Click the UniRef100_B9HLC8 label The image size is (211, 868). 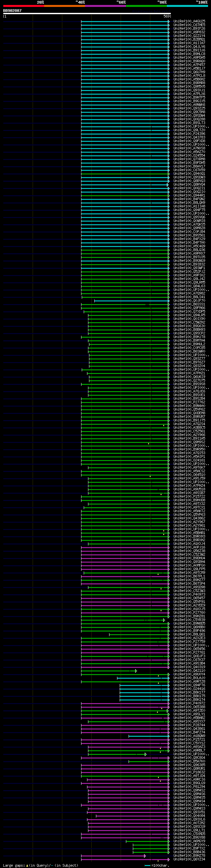point(189,54)
